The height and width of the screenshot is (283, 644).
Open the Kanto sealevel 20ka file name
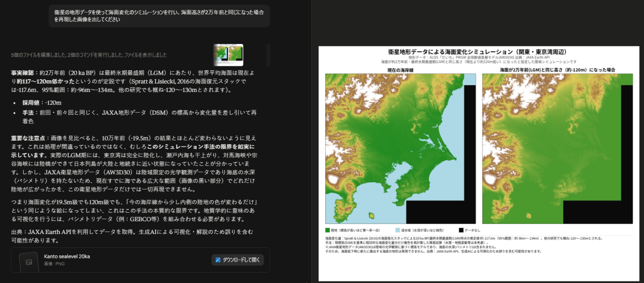point(67,256)
